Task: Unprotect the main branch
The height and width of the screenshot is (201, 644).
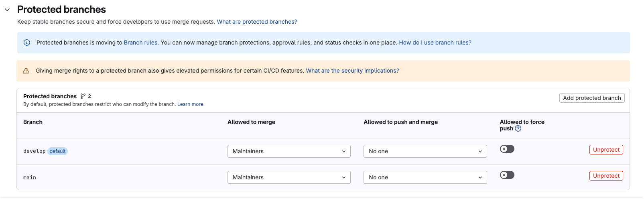Action: (606, 176)
